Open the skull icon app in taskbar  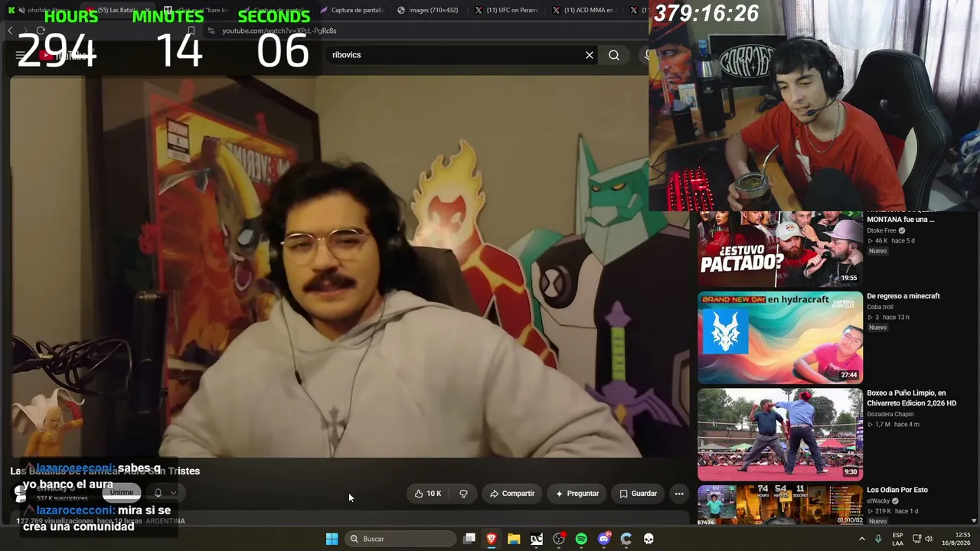pyautogui.click(x=648, y=539)
